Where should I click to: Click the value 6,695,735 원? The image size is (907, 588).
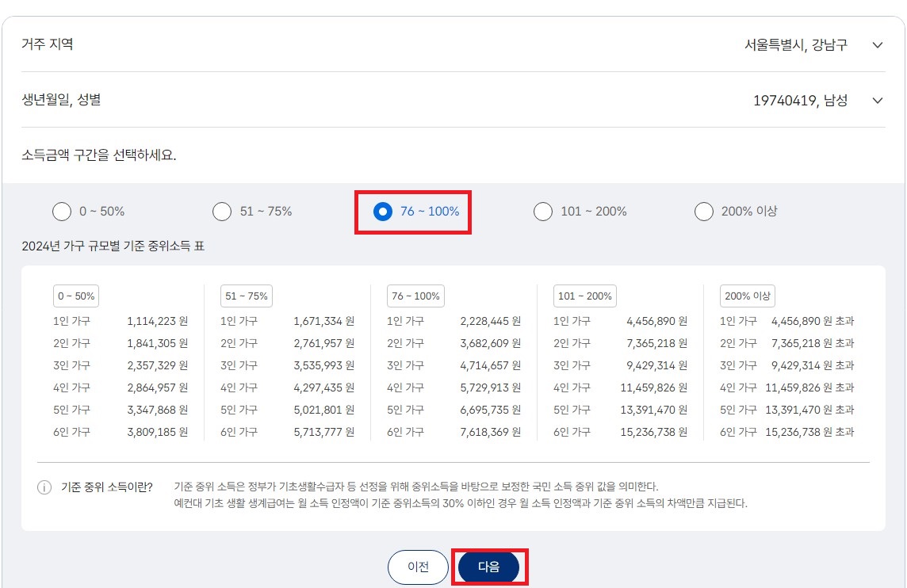[x=491, y=410]
